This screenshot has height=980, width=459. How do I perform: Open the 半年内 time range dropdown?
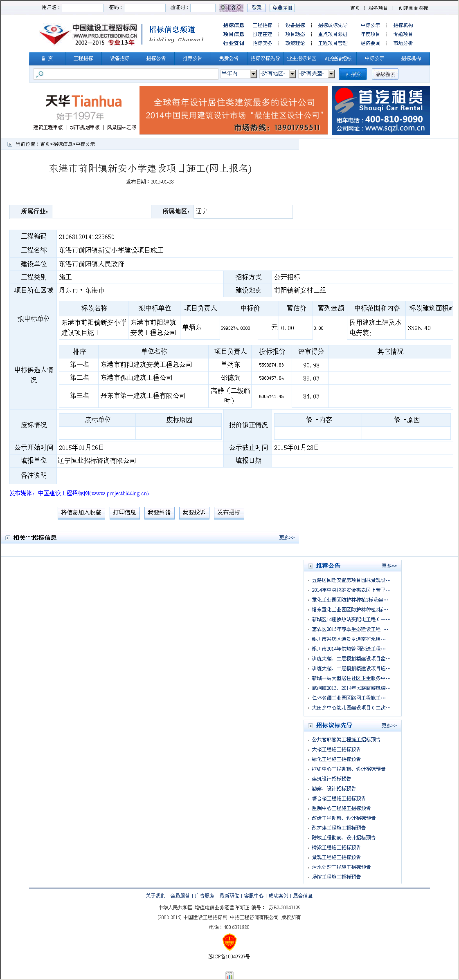[239, 74]
